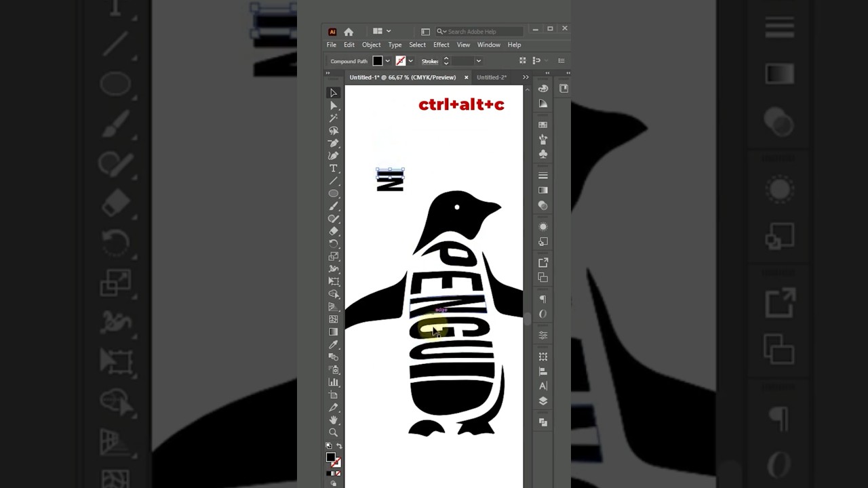Image resolution: width=868 pixels, height=488 pixels.
Task: Open the File menu
Action: [x=331, y=45]
